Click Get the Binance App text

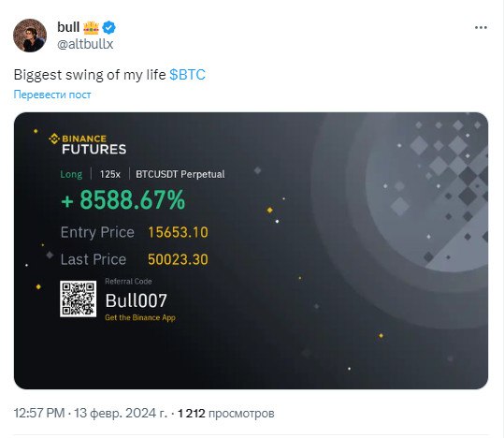pos(140,317)
